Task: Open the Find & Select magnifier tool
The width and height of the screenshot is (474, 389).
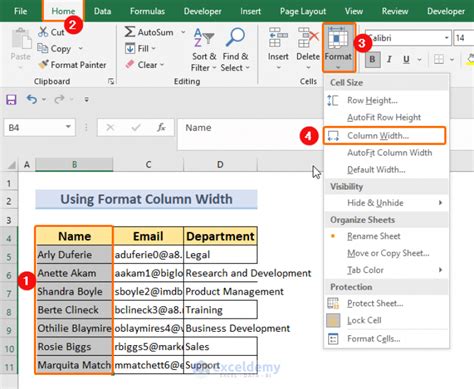Action: (x=235, y=37)
